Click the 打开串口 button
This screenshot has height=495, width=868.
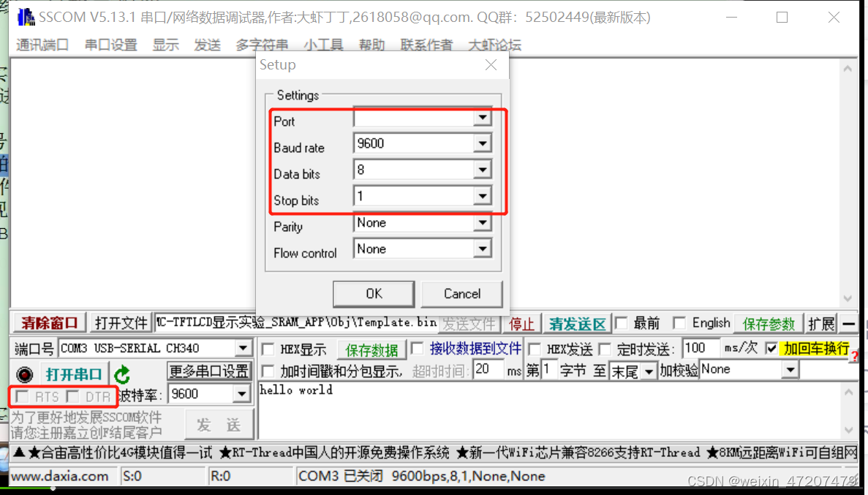(x=73, y=373)
